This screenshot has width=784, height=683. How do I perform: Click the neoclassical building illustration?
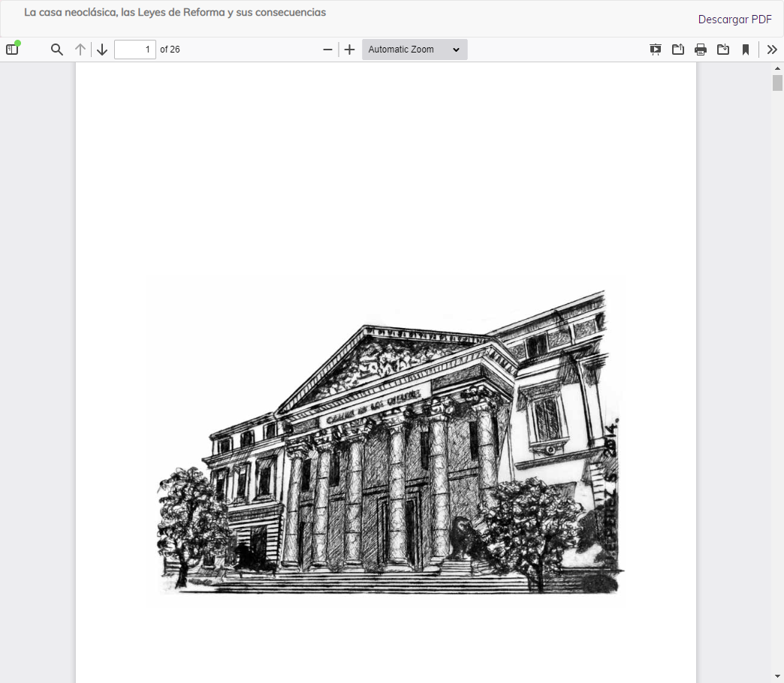[x=390, y=442]
